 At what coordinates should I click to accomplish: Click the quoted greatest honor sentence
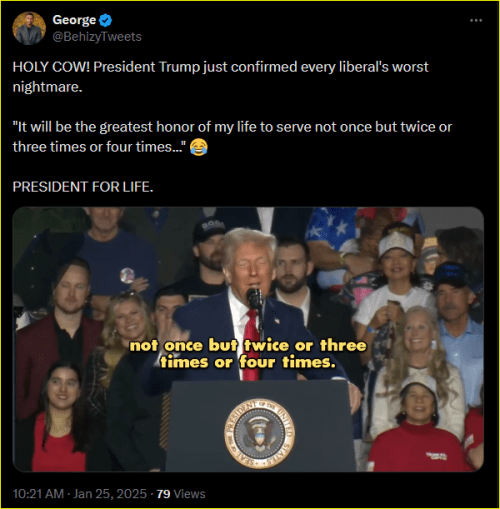pyautogui.click(x=232, y=137)
